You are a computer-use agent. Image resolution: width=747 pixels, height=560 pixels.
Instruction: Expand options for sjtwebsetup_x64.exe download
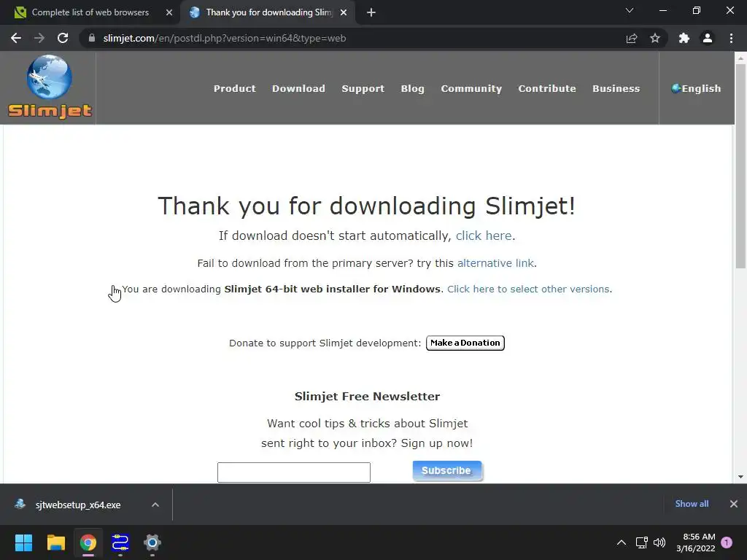point(155,505)
